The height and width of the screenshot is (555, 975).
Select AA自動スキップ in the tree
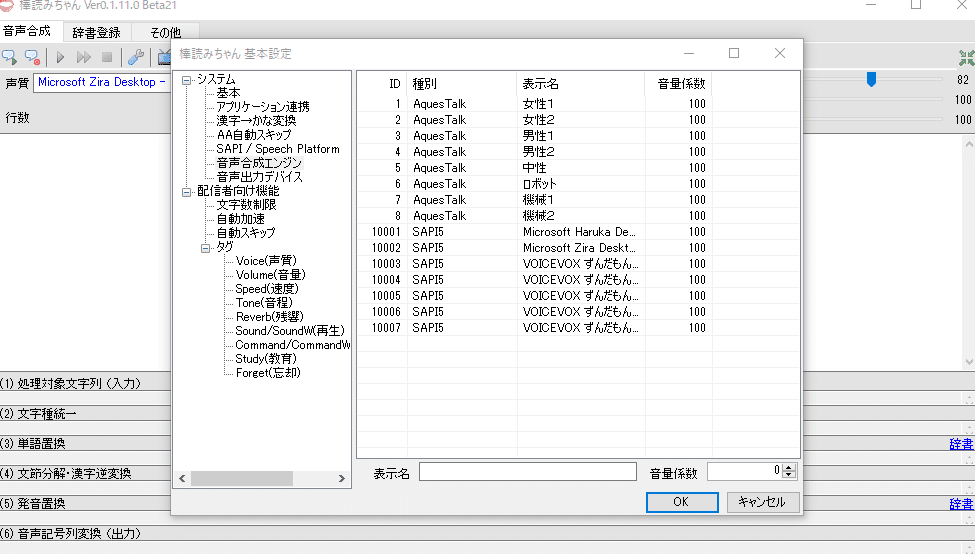pyautogui.click(x=254, y=135)
